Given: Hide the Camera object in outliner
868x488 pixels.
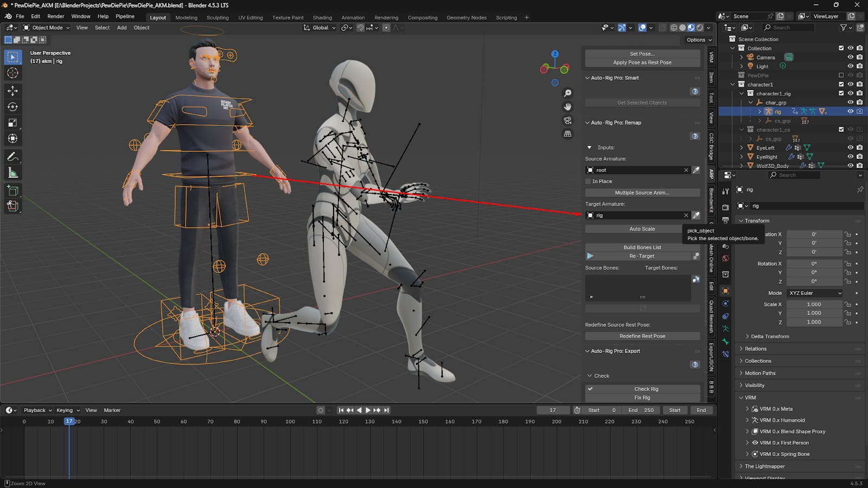Looking at the screenshot, I should [x=850, y=57].
